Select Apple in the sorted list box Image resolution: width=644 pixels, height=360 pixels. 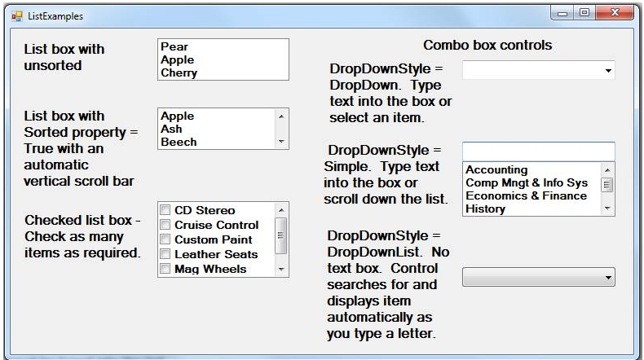pyautogui.click(x=217, y=116)
